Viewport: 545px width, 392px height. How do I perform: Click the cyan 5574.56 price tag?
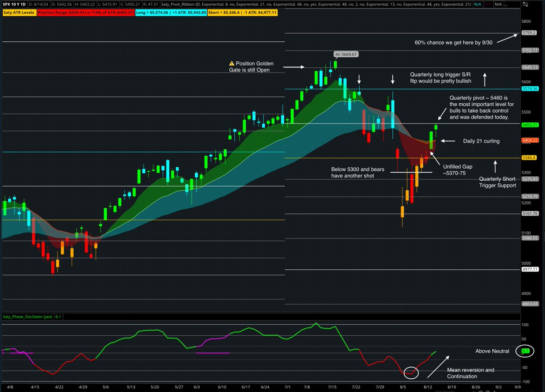(x=530, y=89)
